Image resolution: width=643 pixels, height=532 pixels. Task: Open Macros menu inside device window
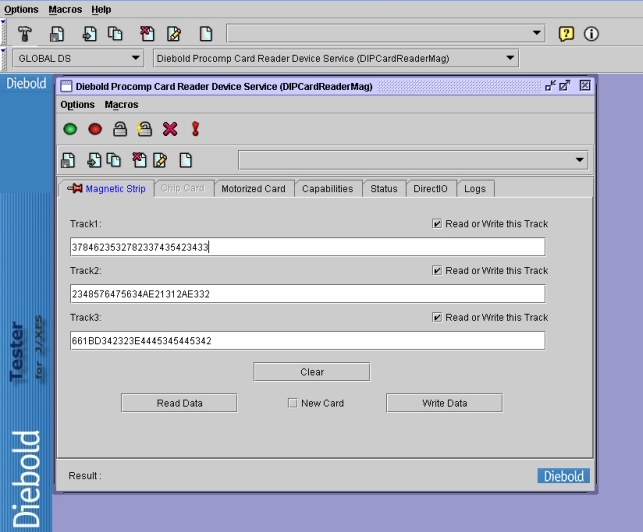pyautogui.click(x=121, y=105)
